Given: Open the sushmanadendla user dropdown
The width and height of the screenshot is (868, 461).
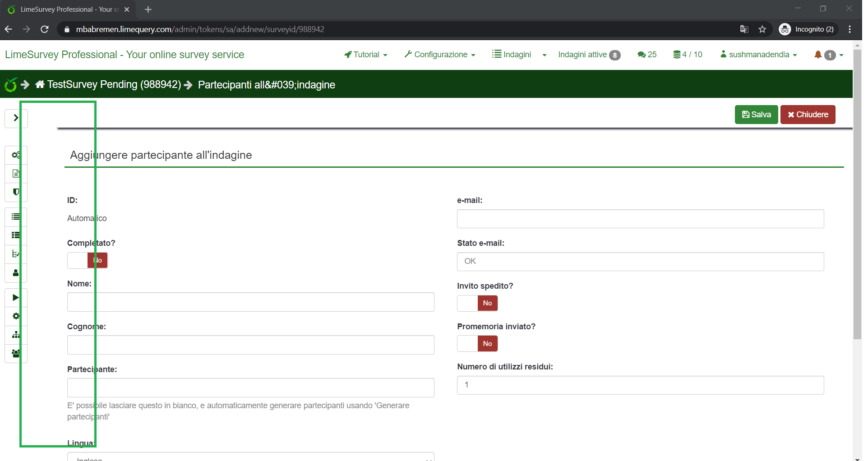Looking at the screenshot, I should (759, 55).
